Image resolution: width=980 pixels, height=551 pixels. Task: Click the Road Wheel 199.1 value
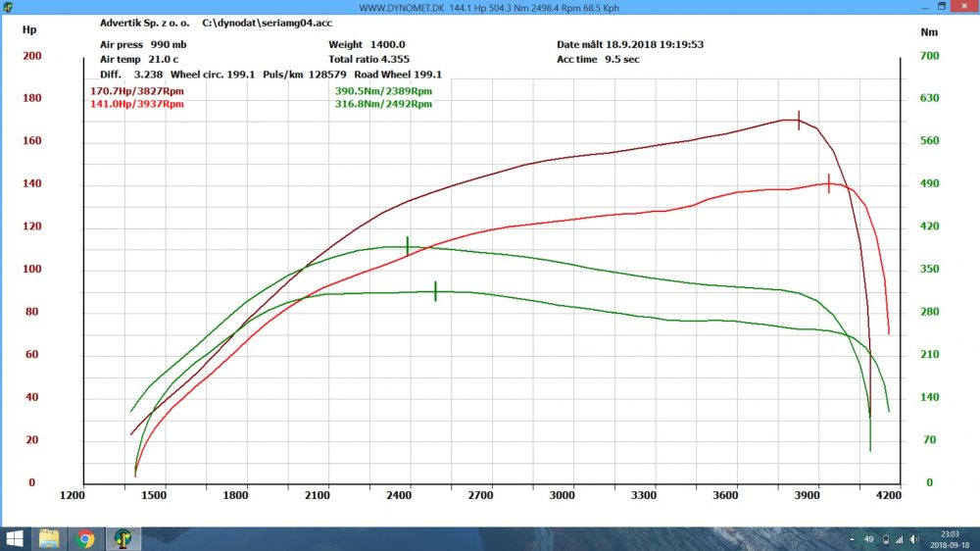click(x=398, y=75)
